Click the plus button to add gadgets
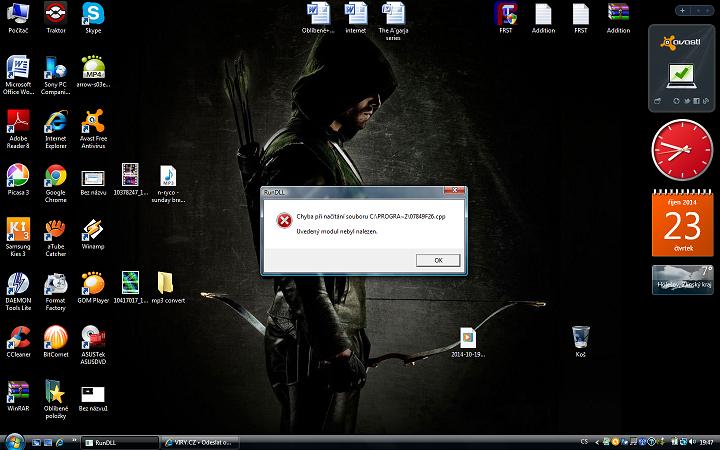Image resolution: width=720 pixels, height=450 pixels. (x=682, y=10)
